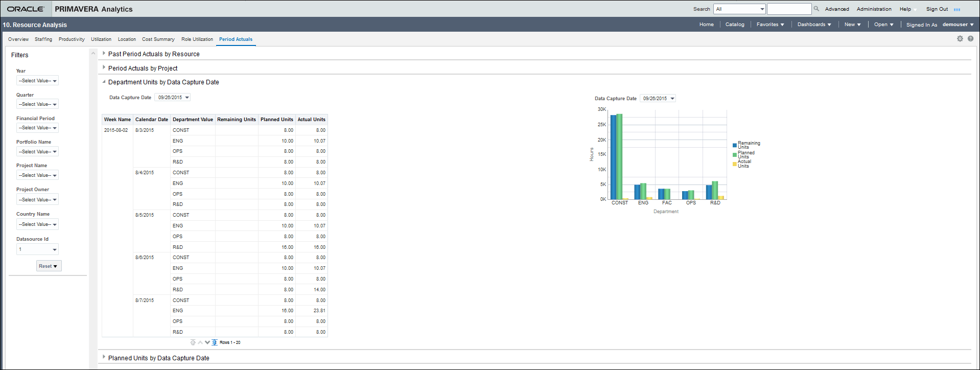
Task: Switch to the Overview tab
Action: tap(18, 39)
